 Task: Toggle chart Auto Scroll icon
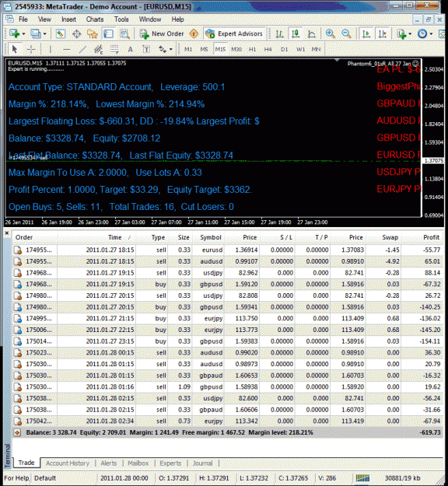coord(366,33)
